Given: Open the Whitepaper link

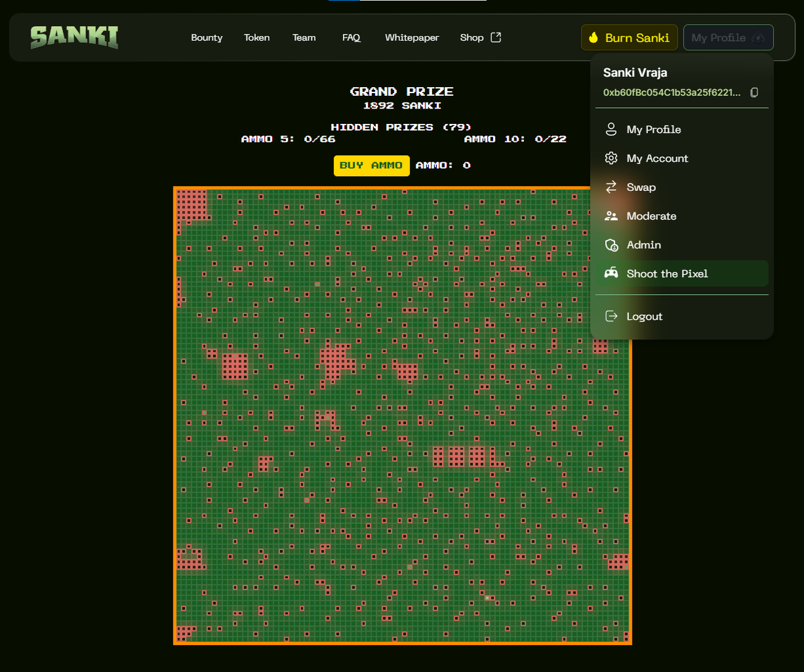Looking at the screenshot, I should [x=412, y=38].
